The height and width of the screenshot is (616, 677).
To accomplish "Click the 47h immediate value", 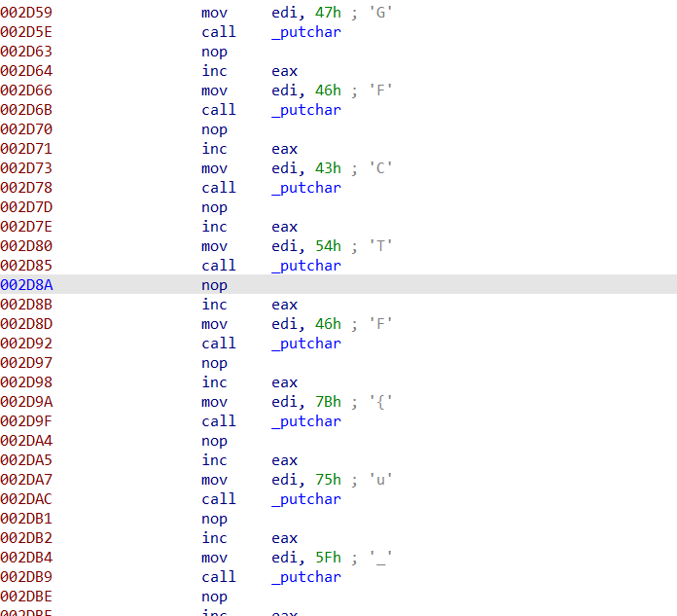I will pos(328,13).
